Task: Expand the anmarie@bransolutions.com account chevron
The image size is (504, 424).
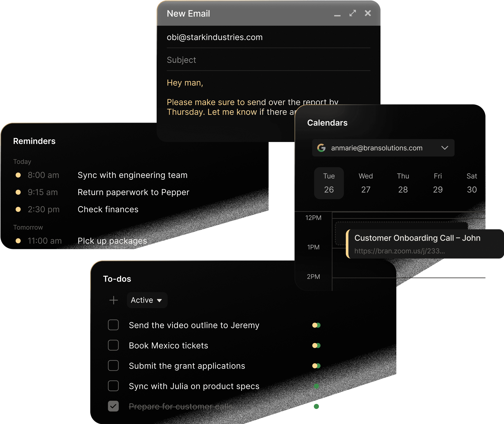Action: (445, 148)
